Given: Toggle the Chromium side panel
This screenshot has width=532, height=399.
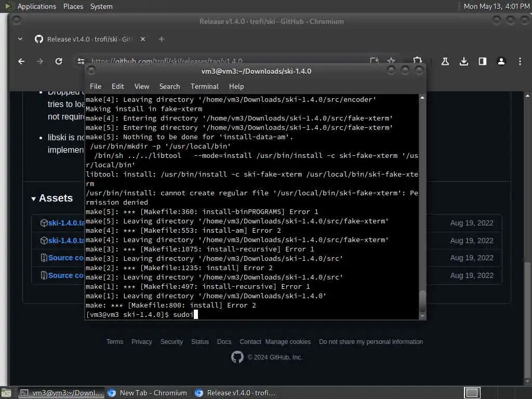Looking at the screenshot, I should pos(483,61).
